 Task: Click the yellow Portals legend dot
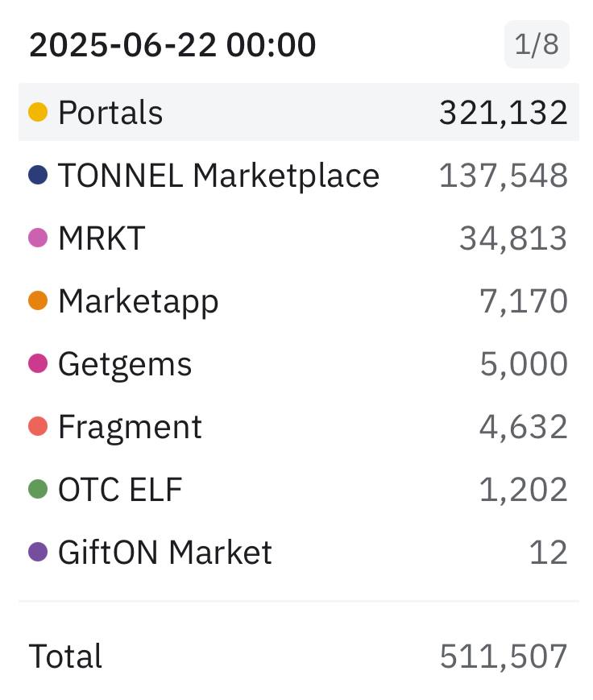[x=38, y=112]
